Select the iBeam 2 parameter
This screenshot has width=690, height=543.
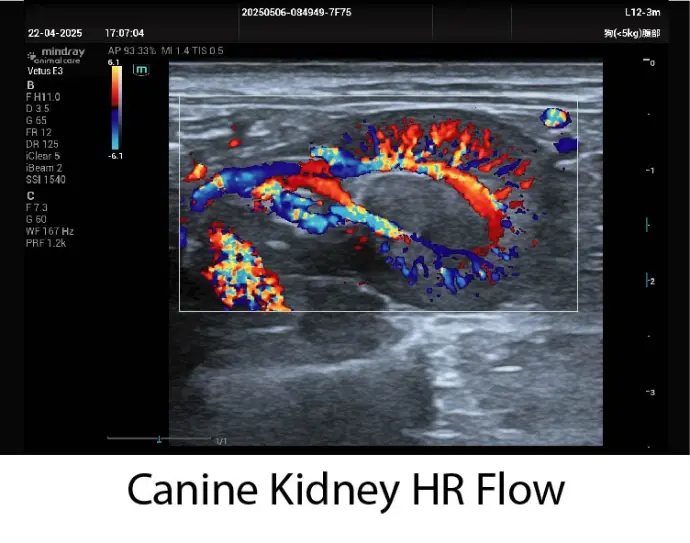click(x=44, y=167)
